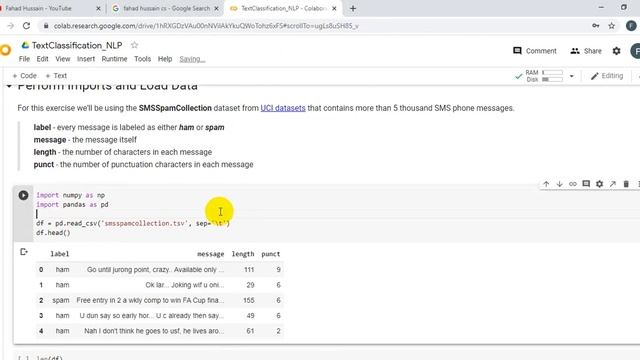Open the Editing mode dropdown
This screenshot has width=640, height=360.
pos(607,76)
